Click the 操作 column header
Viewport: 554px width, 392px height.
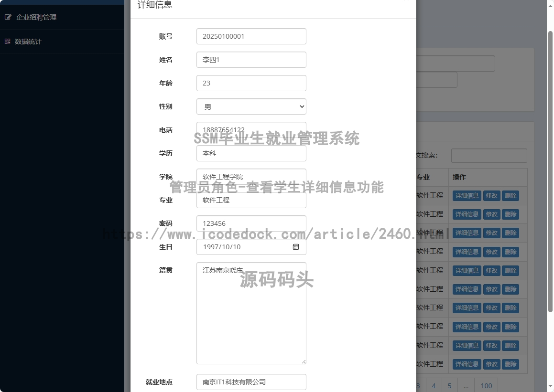(x=488, y=177)
